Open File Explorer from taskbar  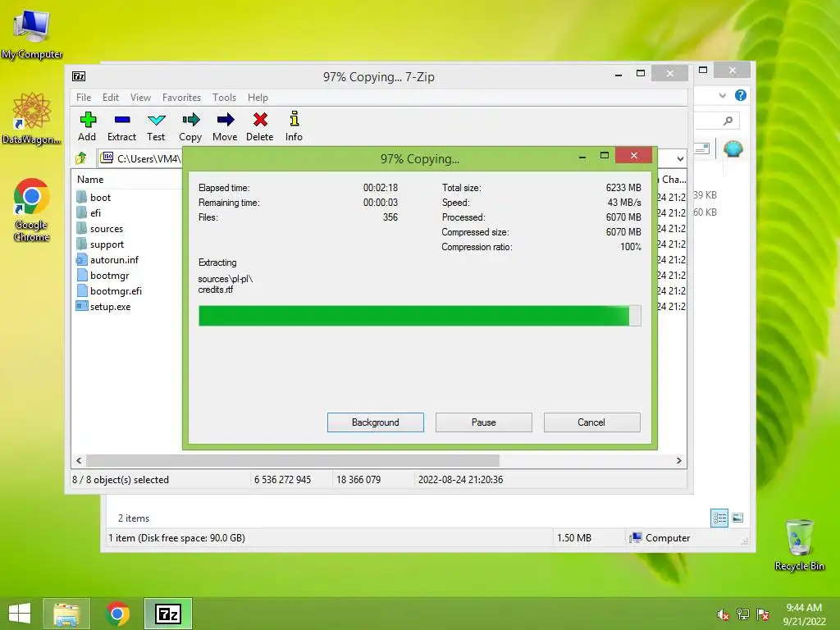(66, 614)
